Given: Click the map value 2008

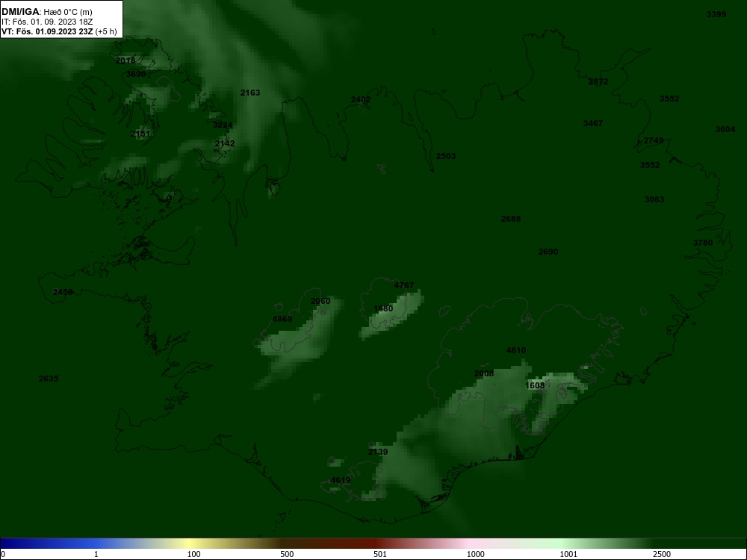Looking at the screenshot, I should click(x=484, y=374).
